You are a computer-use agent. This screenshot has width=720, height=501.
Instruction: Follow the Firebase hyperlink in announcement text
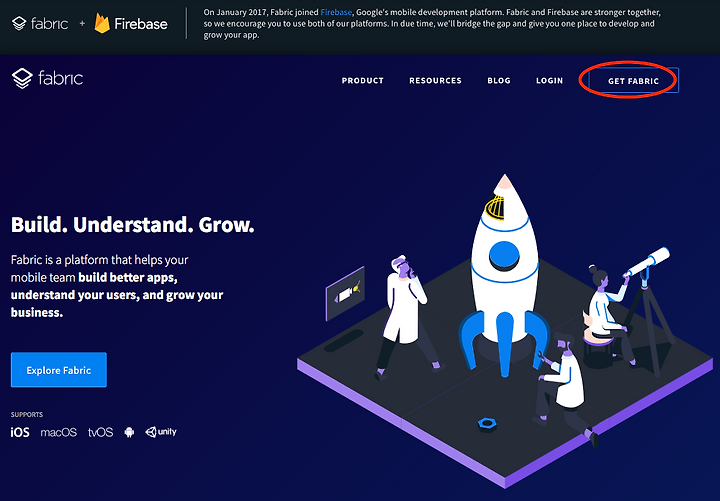pos(336,12)
